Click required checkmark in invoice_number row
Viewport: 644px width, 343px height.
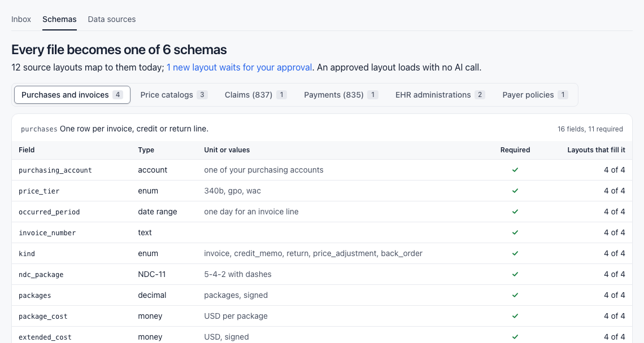pyautogui.click(x=515, y=232)
